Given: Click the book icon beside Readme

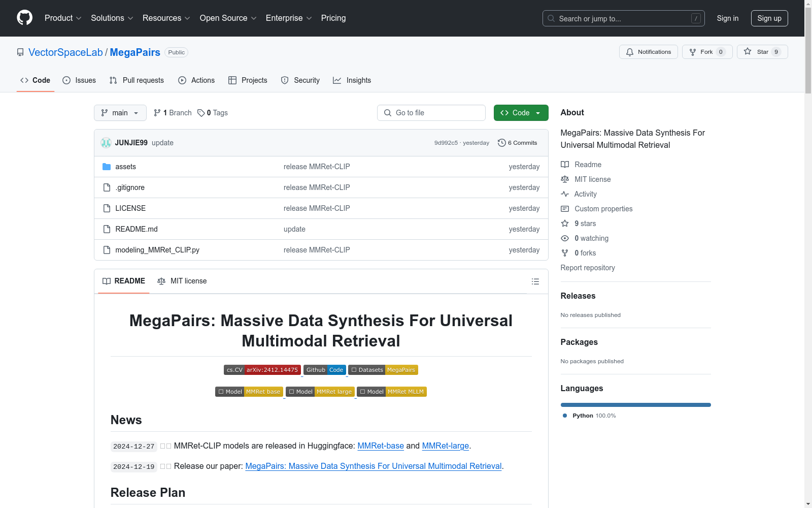Looking at the screenshot, I should pyautogui.click(x=565, y=165).
